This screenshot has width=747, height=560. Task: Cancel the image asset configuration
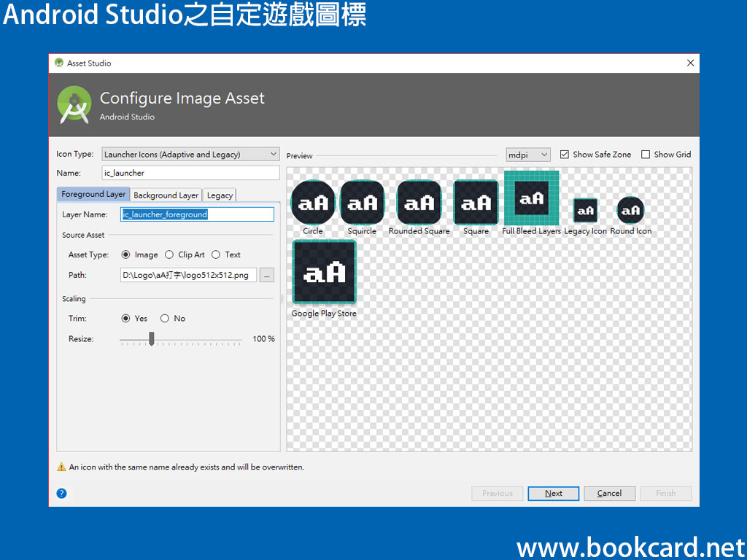[609, 493]
